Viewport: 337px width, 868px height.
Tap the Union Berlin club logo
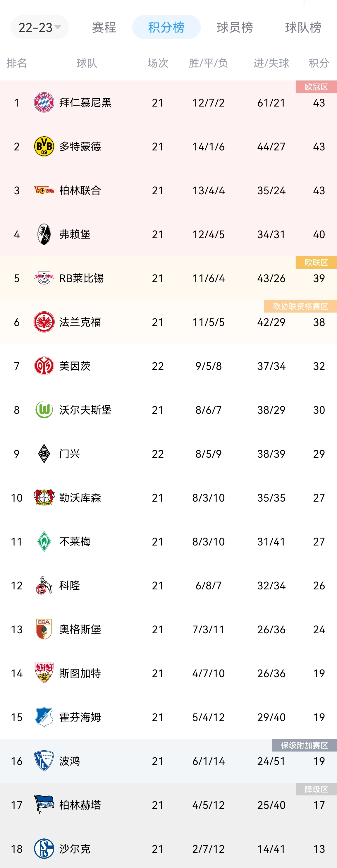44,191
